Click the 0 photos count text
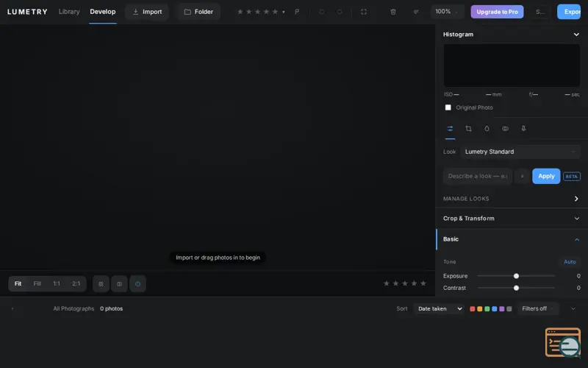The height and width of the screenshot is (368, 588). [x=112, y=308]
